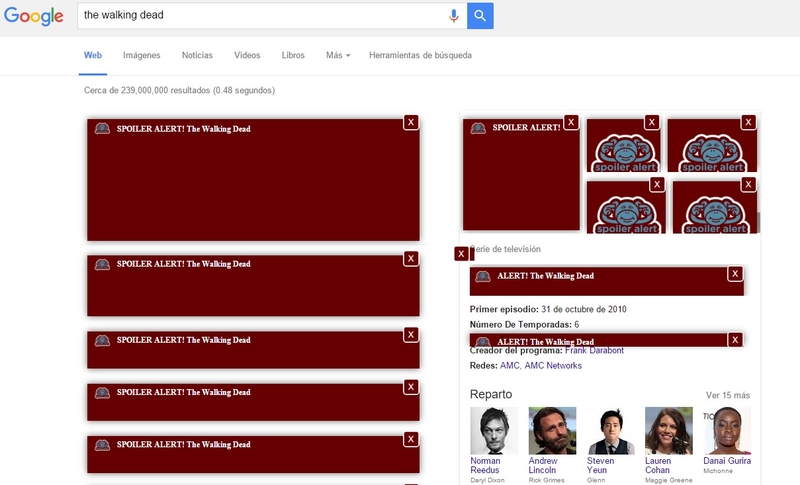Click the Norman Reedus name link
The width and height of the screenshot is (800, 485).
485,466
